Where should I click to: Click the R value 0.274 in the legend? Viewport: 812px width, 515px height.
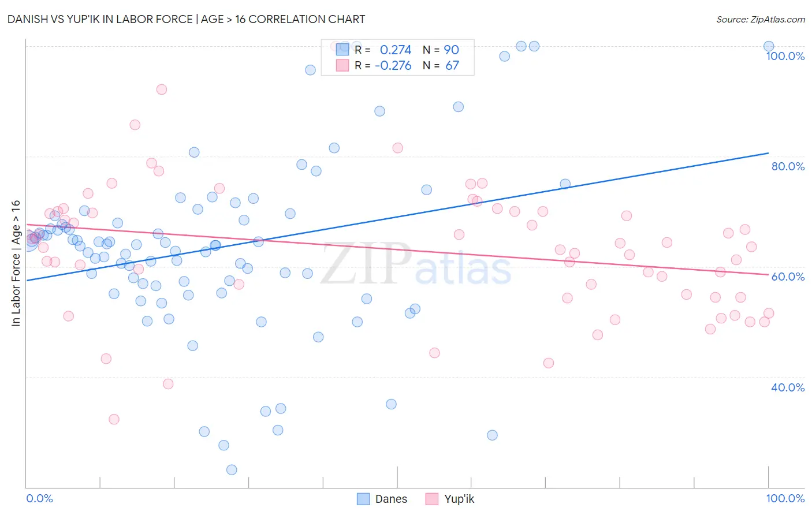click(x=396, y=50)
